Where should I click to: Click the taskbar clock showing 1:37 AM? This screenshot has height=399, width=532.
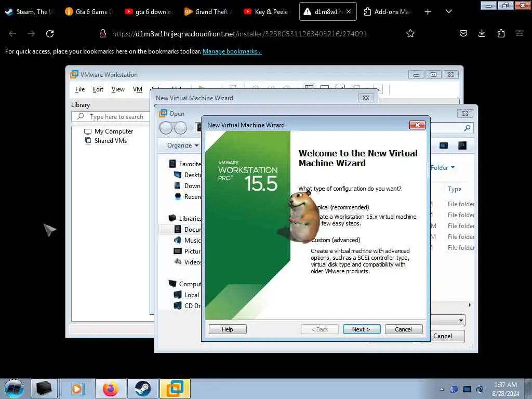(505, 389)
